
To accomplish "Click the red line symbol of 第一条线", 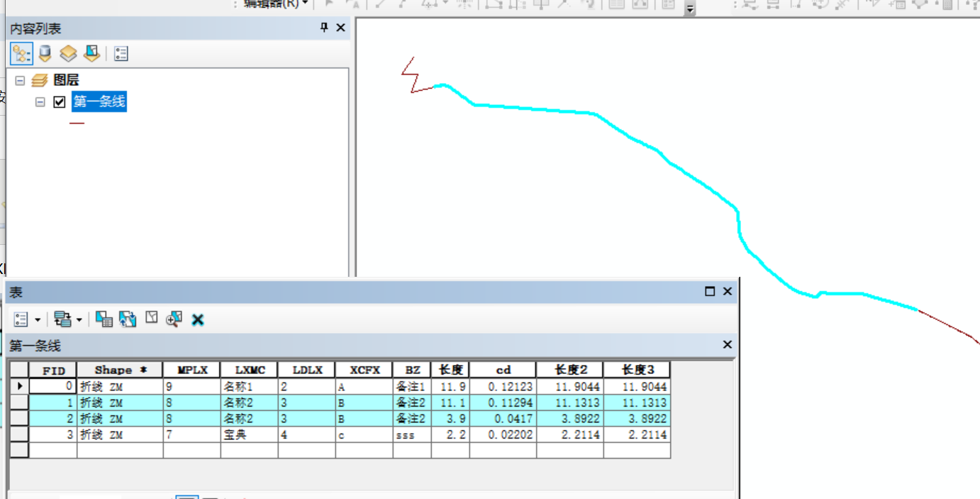I will 77,123.
